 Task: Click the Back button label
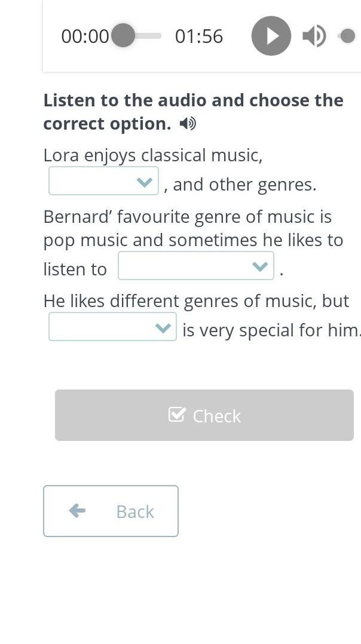coord(135,511)
